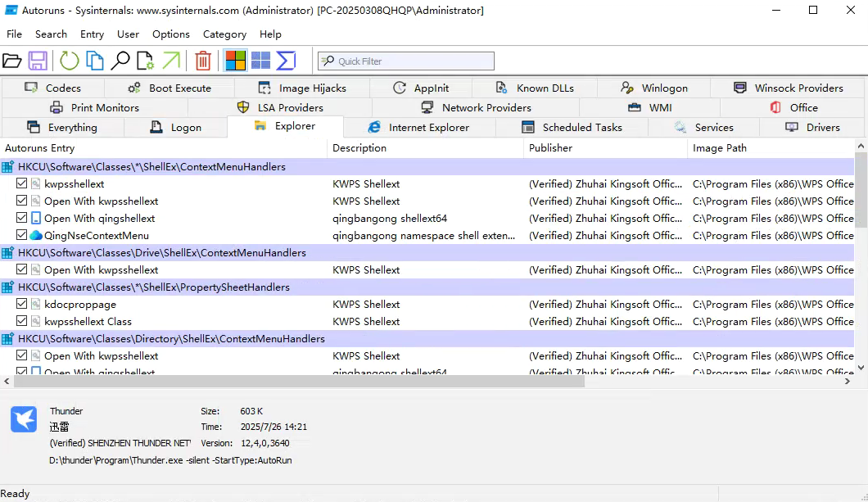Toggle the Hide Windows Entries blue logo

(260, 61)
